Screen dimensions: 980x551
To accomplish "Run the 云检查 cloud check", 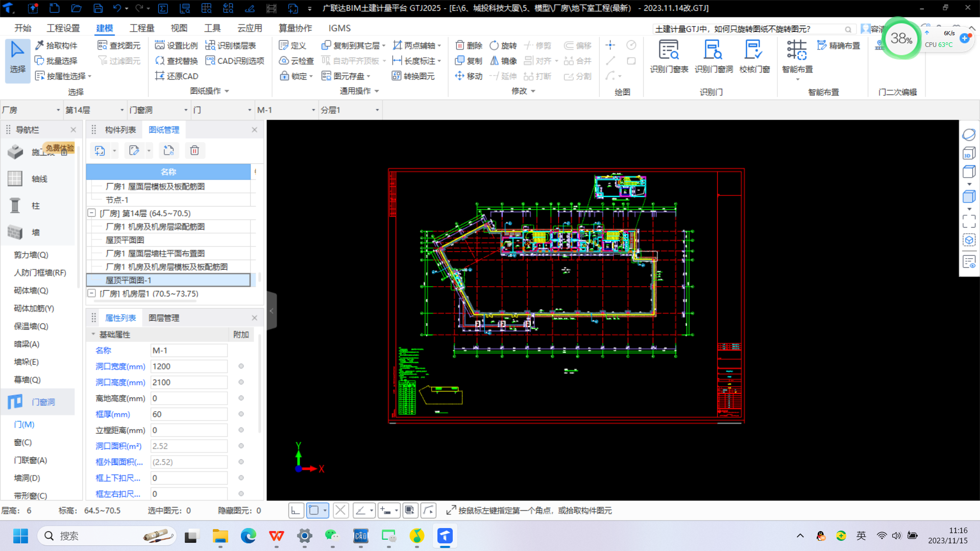I will 296,61.
